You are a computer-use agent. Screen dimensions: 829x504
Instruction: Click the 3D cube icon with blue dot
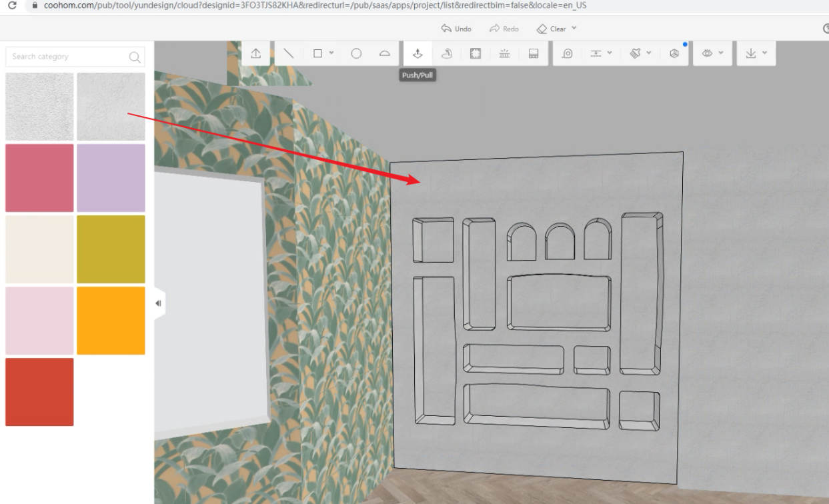tap(674, 54)
